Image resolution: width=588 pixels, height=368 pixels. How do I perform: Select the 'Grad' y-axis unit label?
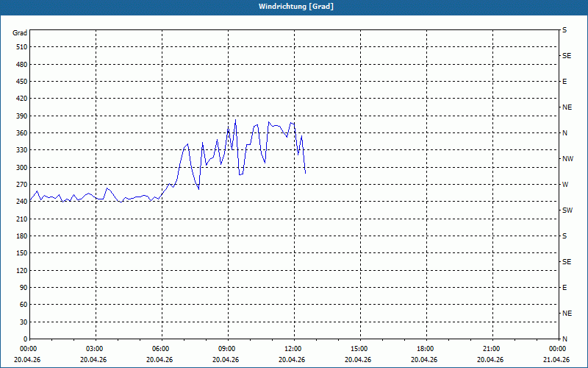coord(20,33)
